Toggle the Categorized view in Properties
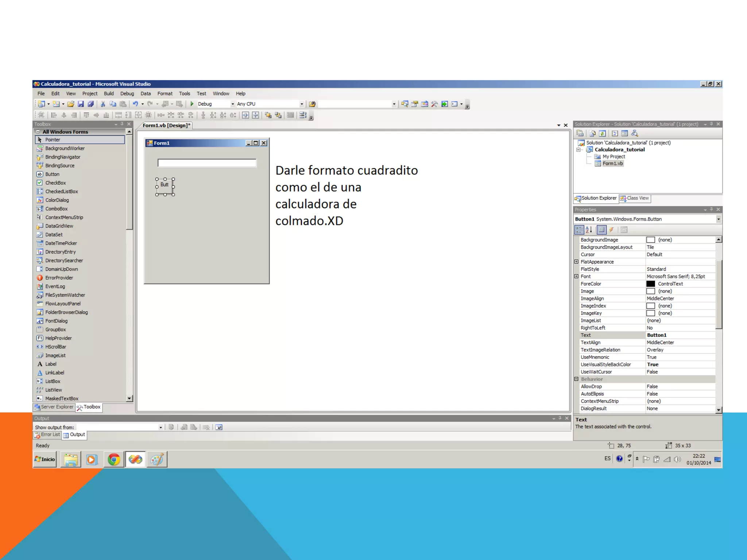Viewport: 747px width, 560px height. [x=579, y=230]
